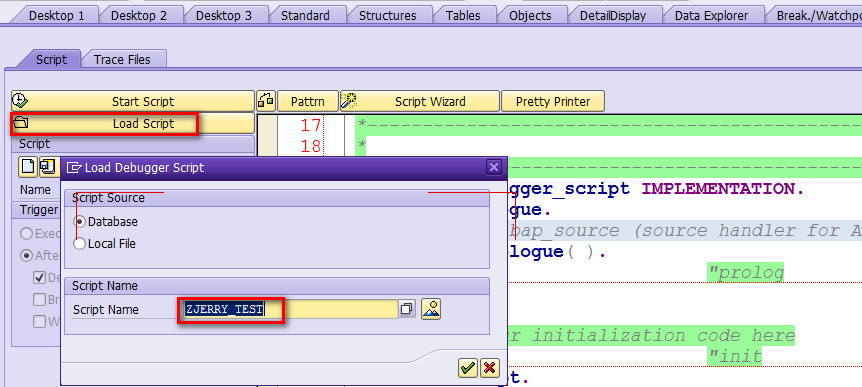Select the Local File radio button
This screenshot has height=387, width=862.
point(80,244)
